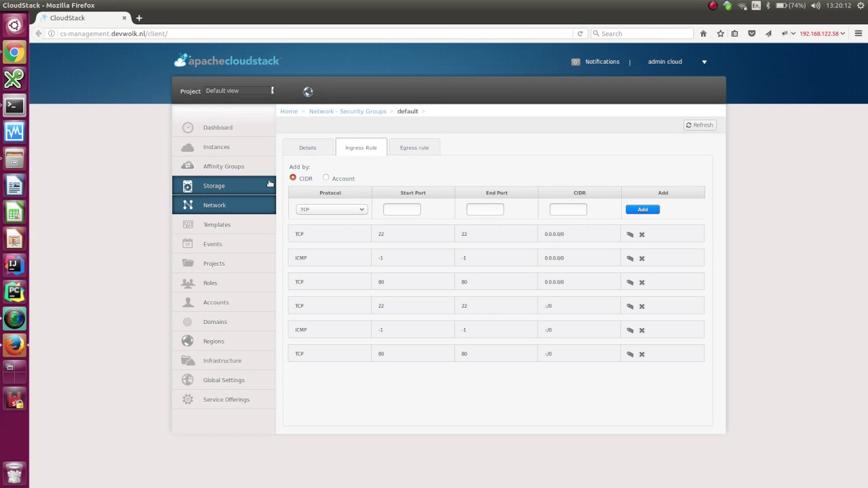868x488 pixels.
Task: Delete the TCP 22 ::/0 rule
Action: coord(642,306)
